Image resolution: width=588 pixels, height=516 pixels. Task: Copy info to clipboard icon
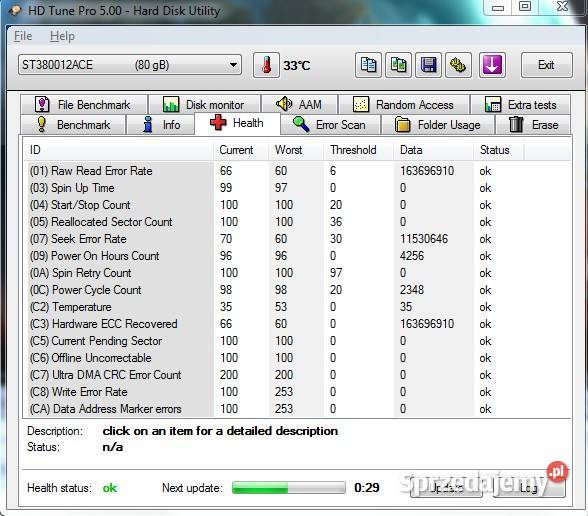click(368, 65)
